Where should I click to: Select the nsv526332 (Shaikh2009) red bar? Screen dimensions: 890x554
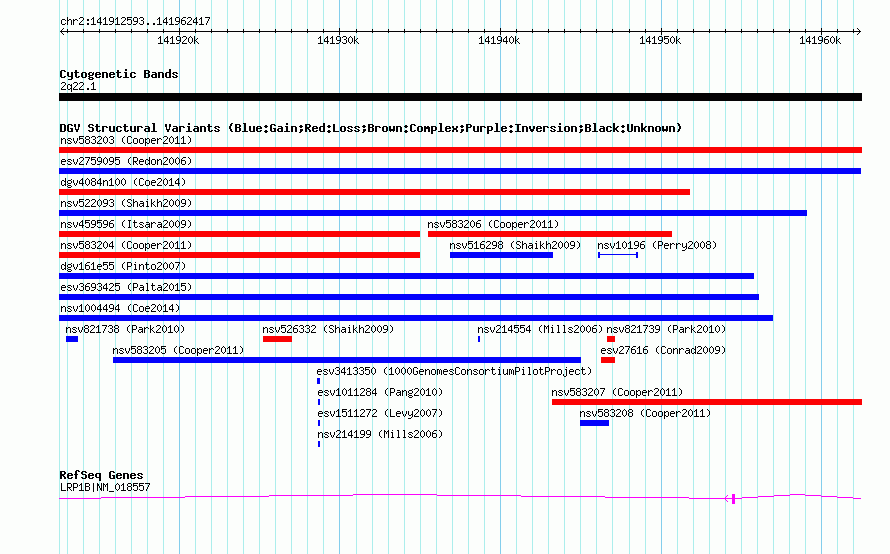278,339
